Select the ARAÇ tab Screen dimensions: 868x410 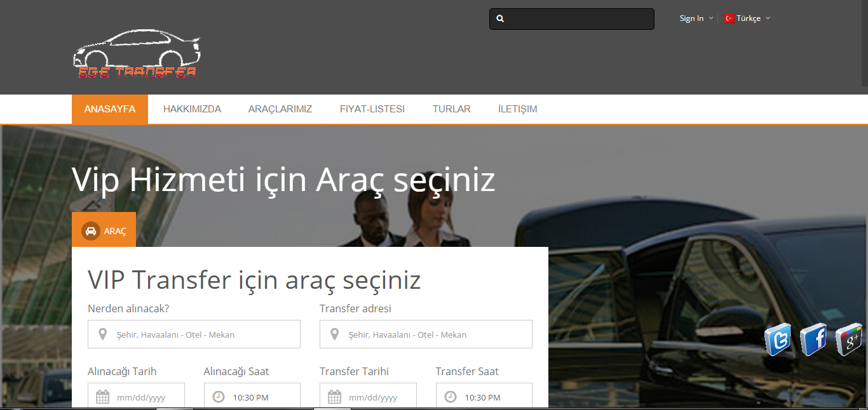click(x=104, y=231)
